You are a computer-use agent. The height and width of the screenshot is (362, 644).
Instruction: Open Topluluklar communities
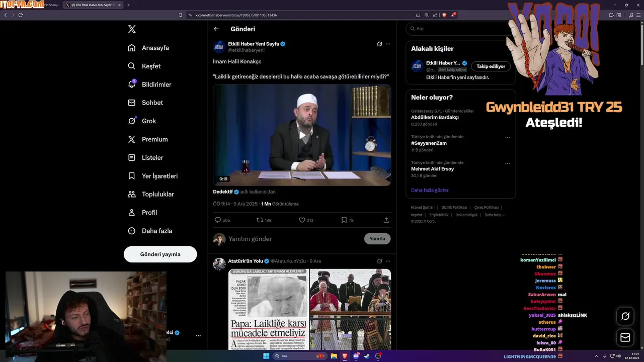click(x=150, y=194)
